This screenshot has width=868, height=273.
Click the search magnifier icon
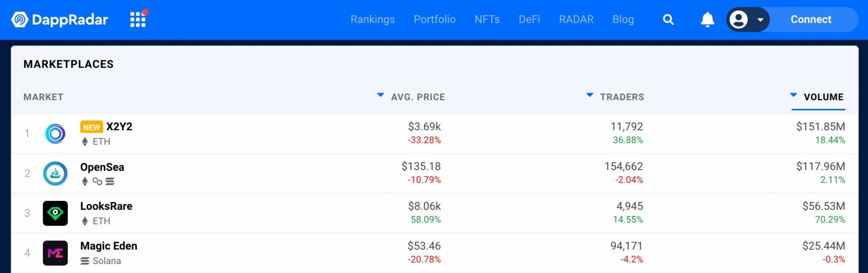tap(668, 20)
